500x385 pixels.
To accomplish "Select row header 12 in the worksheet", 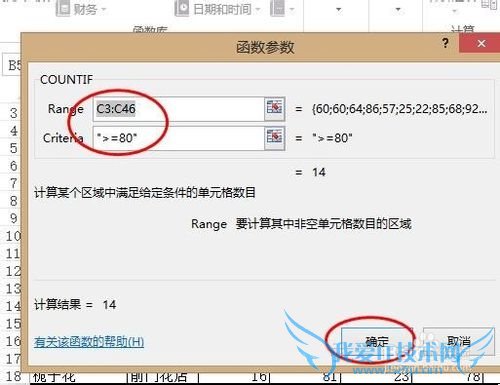I will point(13,271).
